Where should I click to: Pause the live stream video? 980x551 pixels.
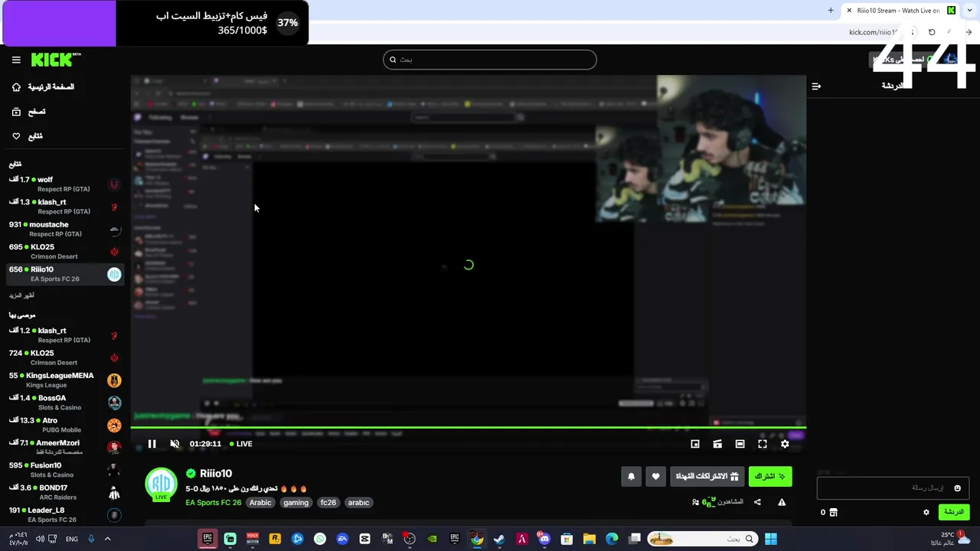152,444
